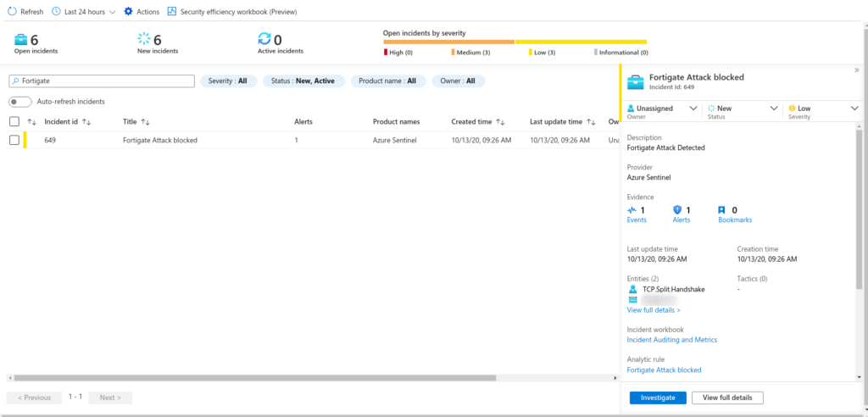868x417 pixels.
Task: Open Actions gear icon
Action: pos(129,12)
